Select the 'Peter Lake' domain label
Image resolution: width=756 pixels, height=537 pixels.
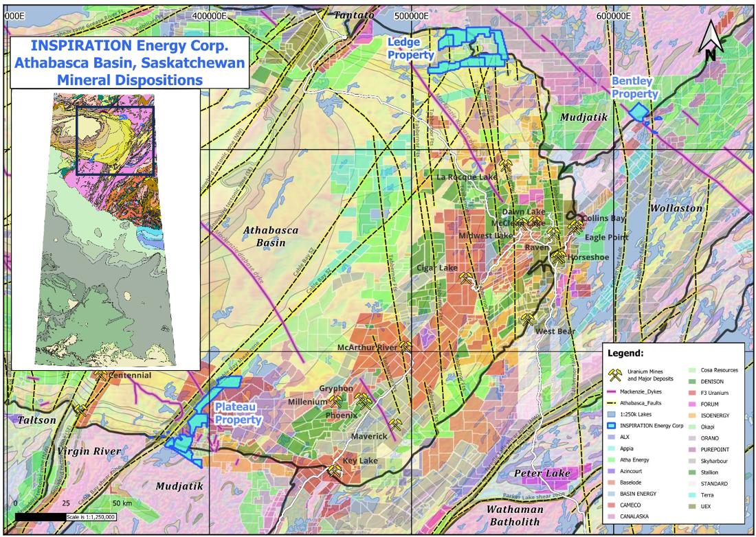(x=542, y=473)
